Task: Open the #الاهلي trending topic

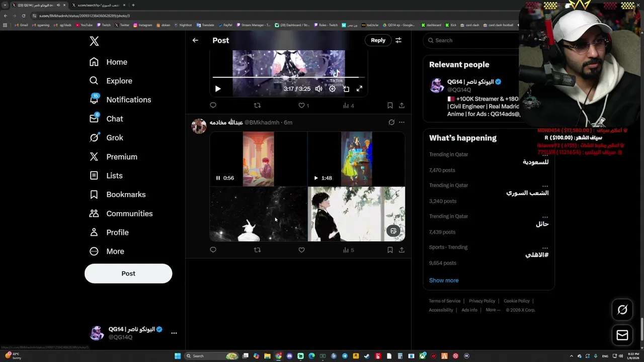Action: 489,255
